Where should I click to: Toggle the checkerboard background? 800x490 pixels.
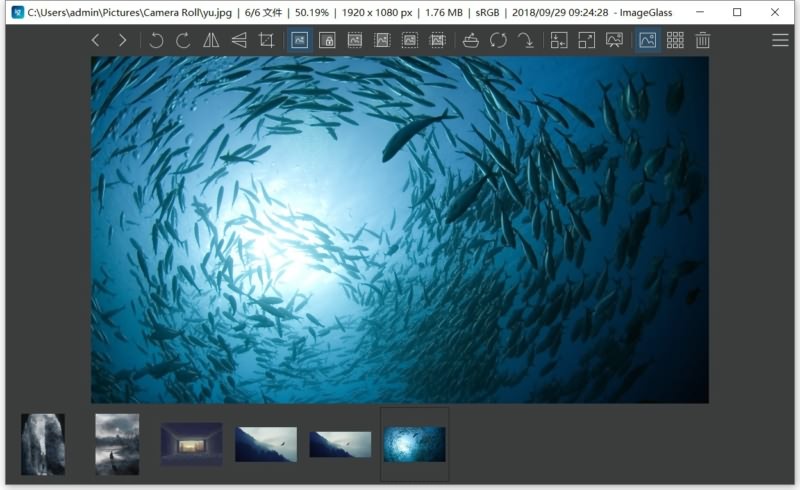675,40
